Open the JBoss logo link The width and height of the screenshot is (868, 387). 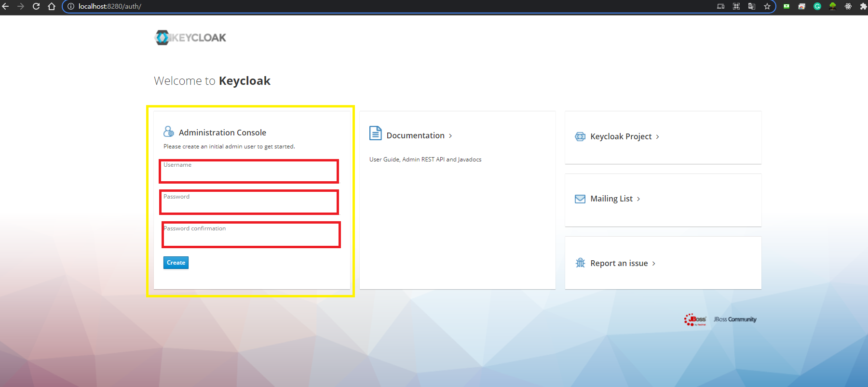pyautogui.click(x=695, y=320)
